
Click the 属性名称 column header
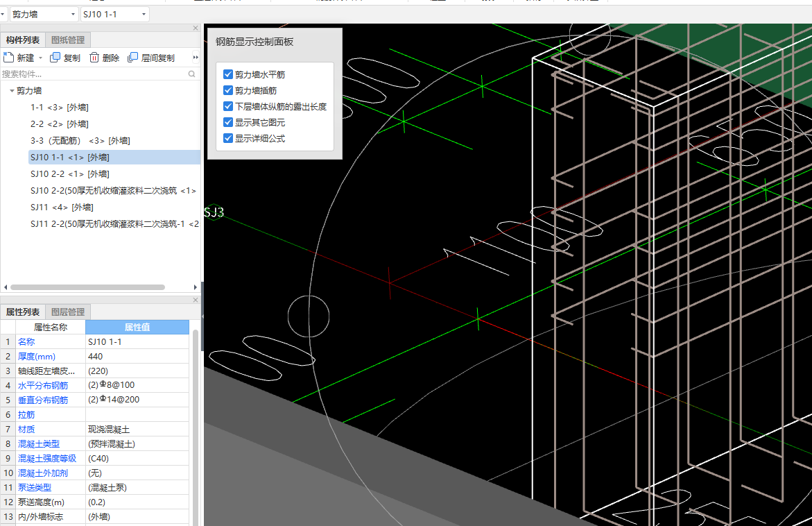[51, 327]
